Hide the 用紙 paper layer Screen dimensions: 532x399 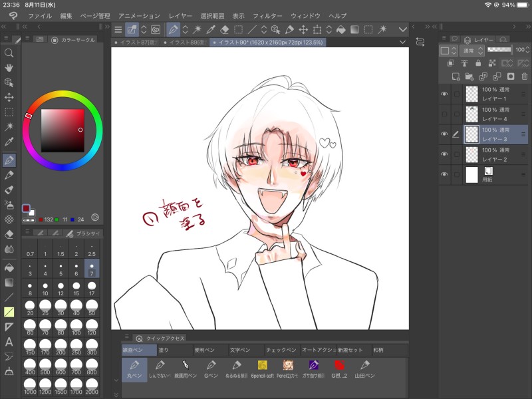[444, 174]
